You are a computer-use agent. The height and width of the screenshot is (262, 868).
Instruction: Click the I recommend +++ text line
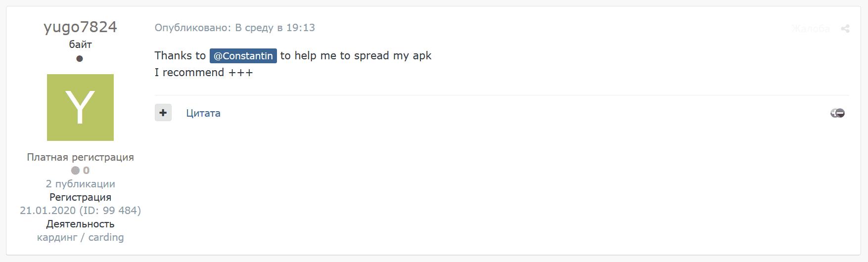(x=203, y=73)
